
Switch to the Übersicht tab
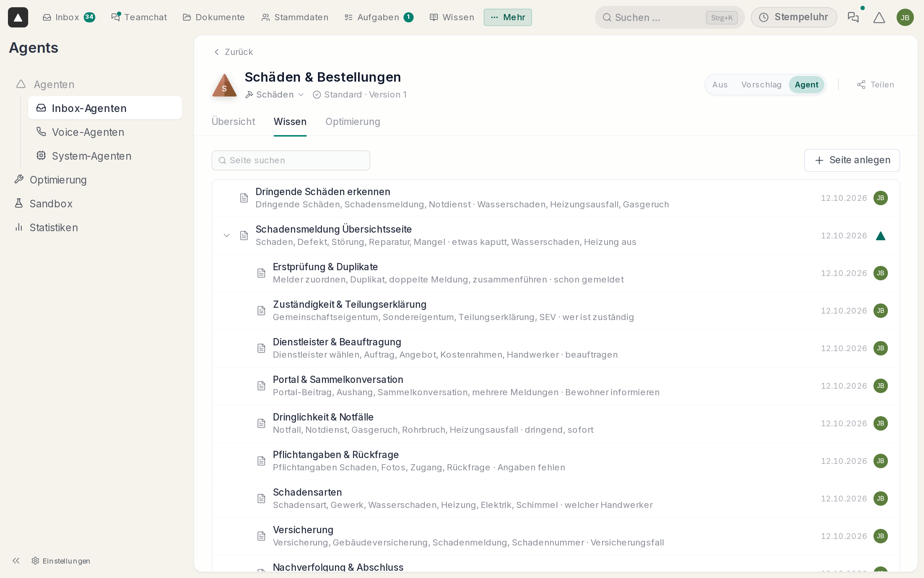click(233, 122)
